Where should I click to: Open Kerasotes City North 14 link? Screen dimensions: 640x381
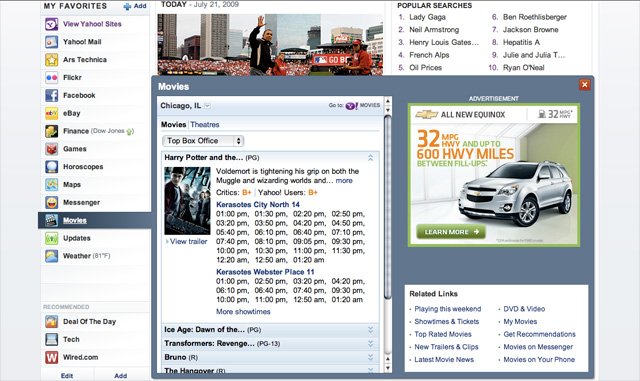click(258, 205)
